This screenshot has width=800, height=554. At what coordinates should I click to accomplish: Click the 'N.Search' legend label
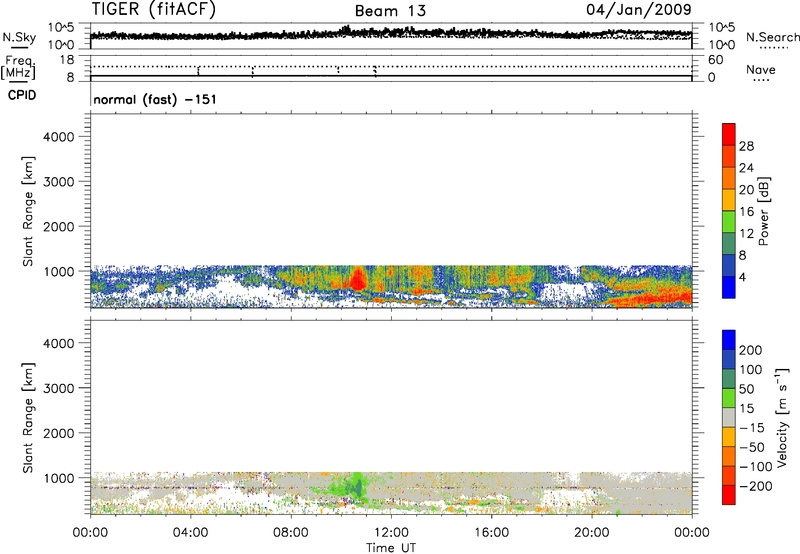click(772, 37)
